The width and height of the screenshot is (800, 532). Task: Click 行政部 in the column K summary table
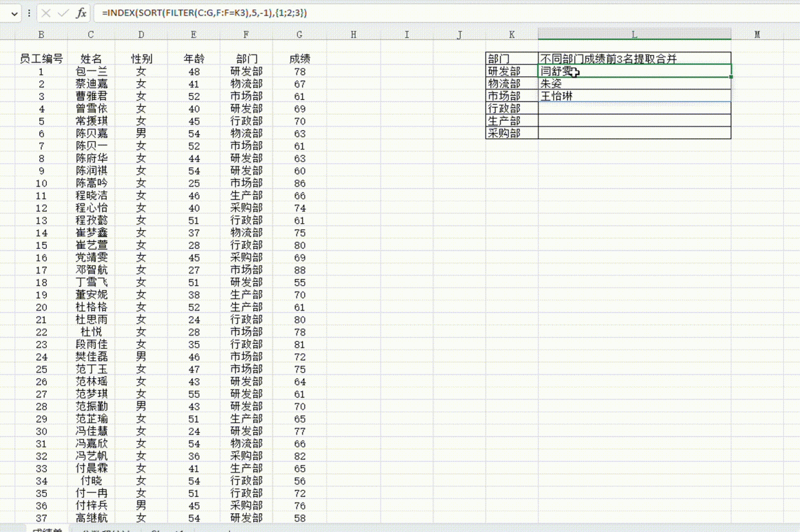512,108
